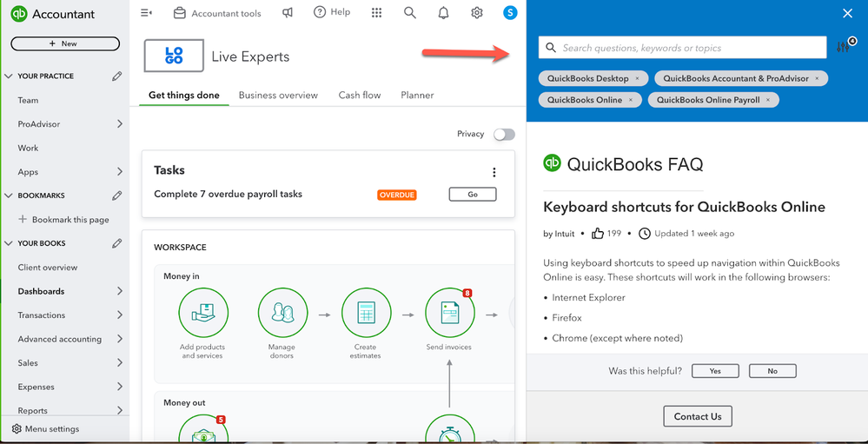
Task: Click the search magnifier in top bar
Action: [x=410, y=13]
